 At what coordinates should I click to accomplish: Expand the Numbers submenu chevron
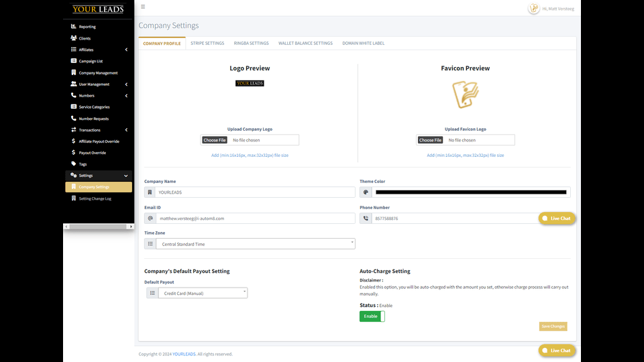click(126, 96)
